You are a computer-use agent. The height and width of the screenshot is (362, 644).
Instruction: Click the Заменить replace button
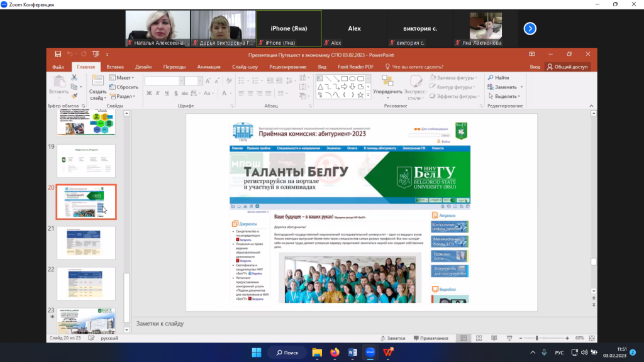[x=505, y=87]
